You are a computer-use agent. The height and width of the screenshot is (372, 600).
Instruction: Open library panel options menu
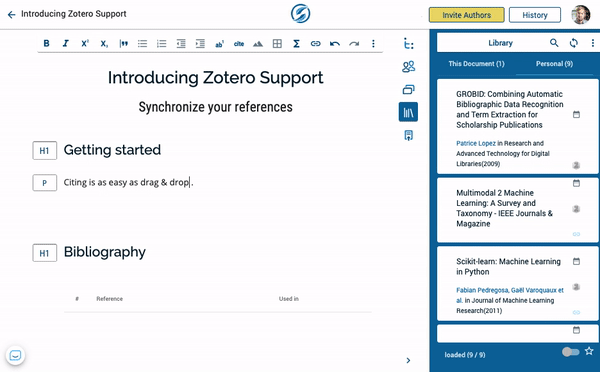pos(592,43)
